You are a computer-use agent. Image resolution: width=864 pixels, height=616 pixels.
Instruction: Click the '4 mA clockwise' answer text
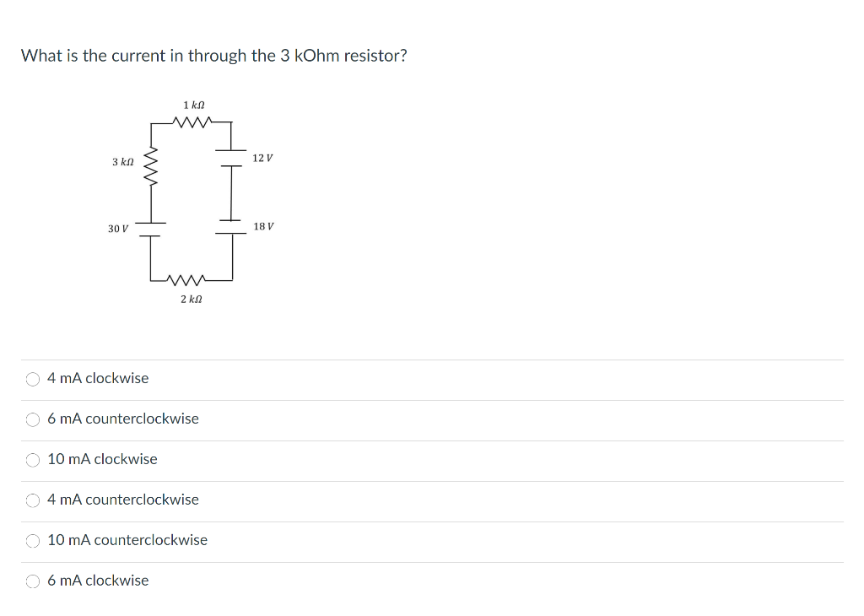[x=97, y=378]
